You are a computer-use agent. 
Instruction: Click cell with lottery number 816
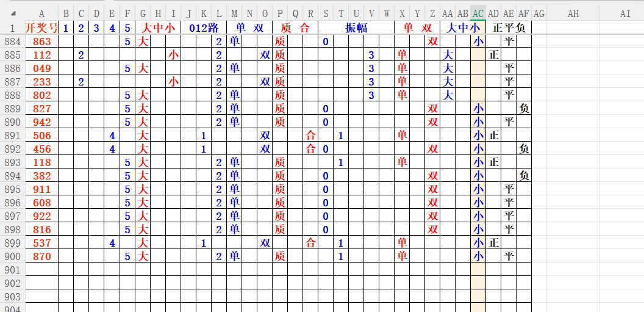(41, 230)
